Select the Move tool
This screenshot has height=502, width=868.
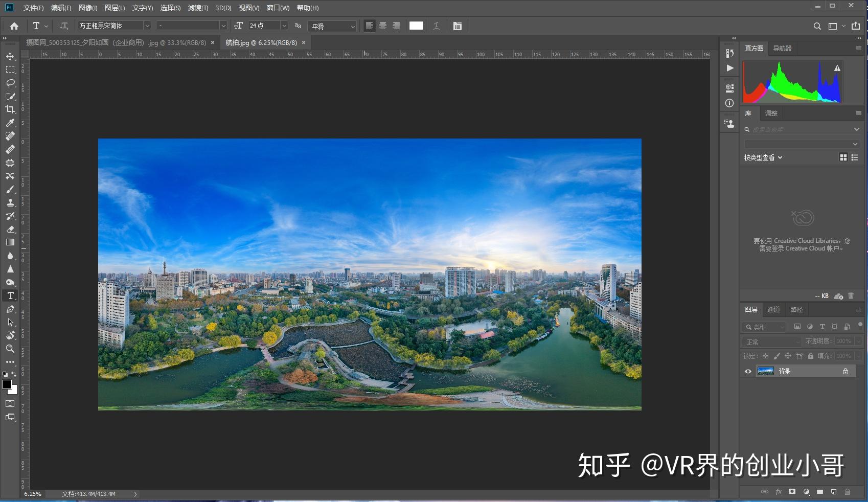pos(10,56)
